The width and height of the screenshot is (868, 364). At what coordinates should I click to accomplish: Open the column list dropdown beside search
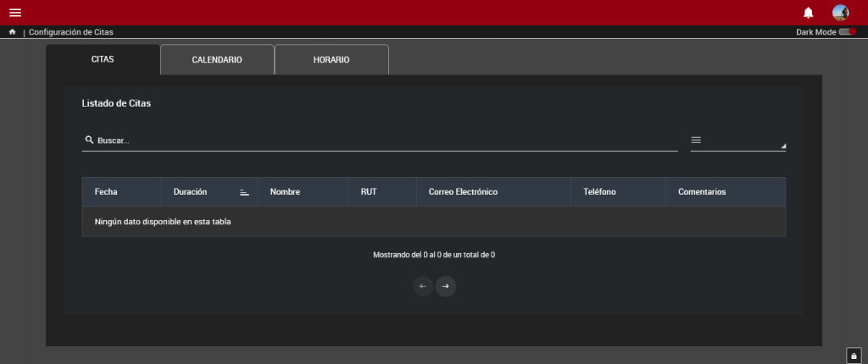click(x=737, y=141)
